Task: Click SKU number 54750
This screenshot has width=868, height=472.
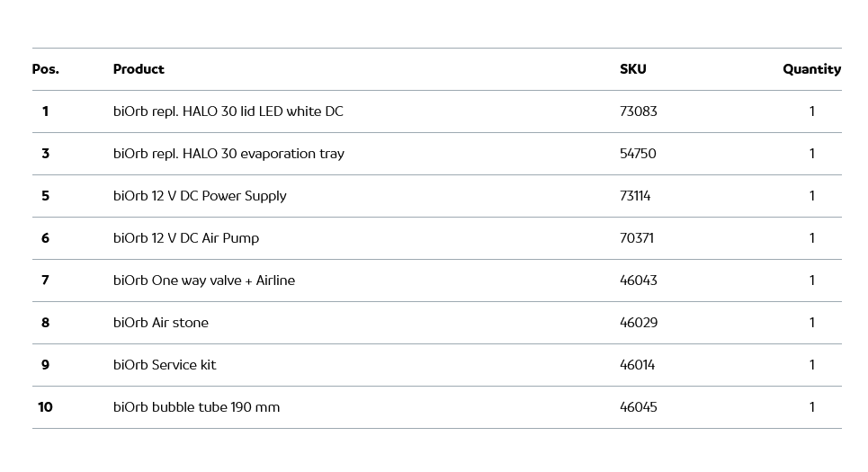Action: point(638,154)
